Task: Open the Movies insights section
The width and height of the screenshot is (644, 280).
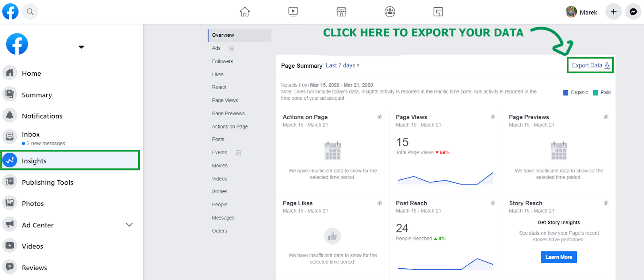Action: (x=220, y=166)
